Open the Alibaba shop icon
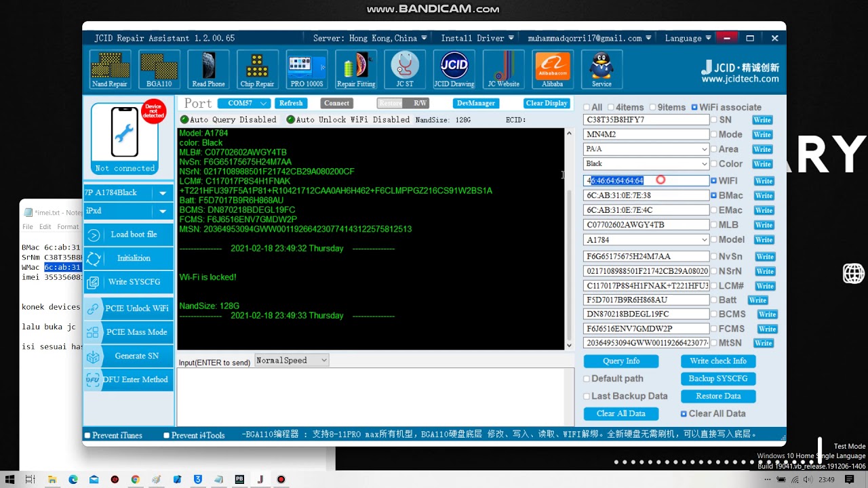 coord(552,69)
